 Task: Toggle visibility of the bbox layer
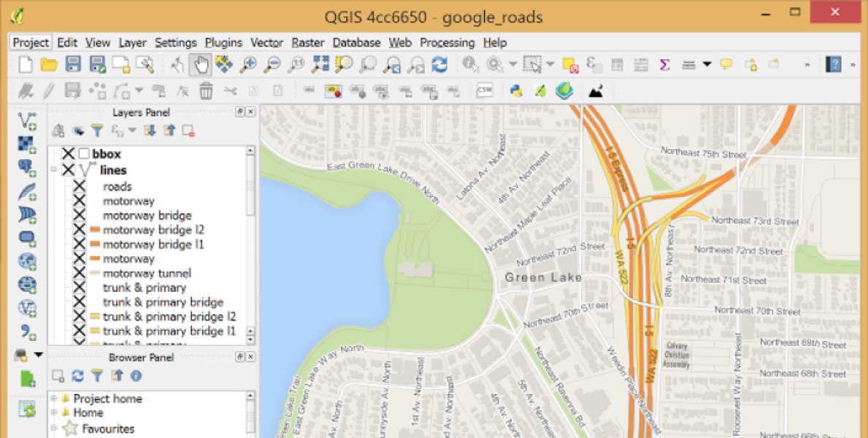pos(69,154)
